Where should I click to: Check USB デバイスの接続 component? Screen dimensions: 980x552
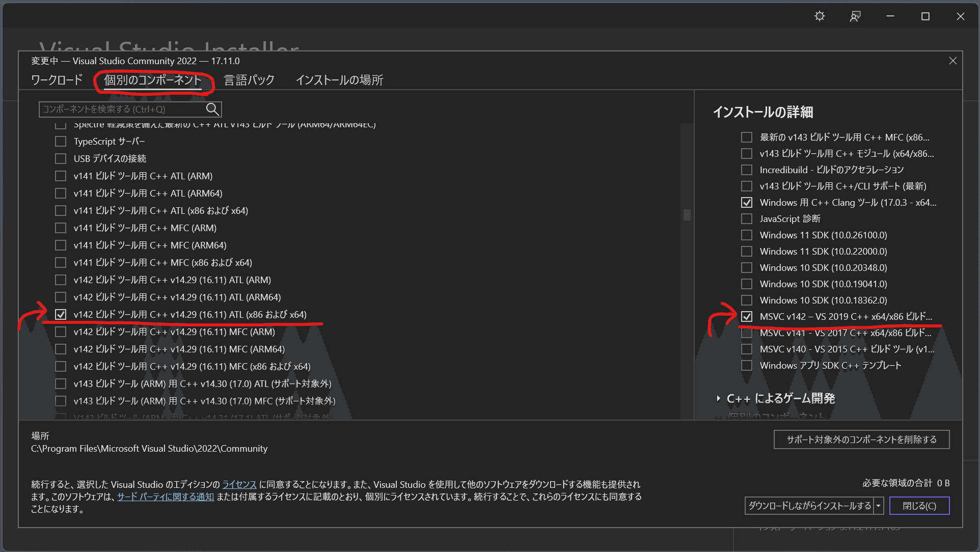pyautogui.click(x=61, y=158)
